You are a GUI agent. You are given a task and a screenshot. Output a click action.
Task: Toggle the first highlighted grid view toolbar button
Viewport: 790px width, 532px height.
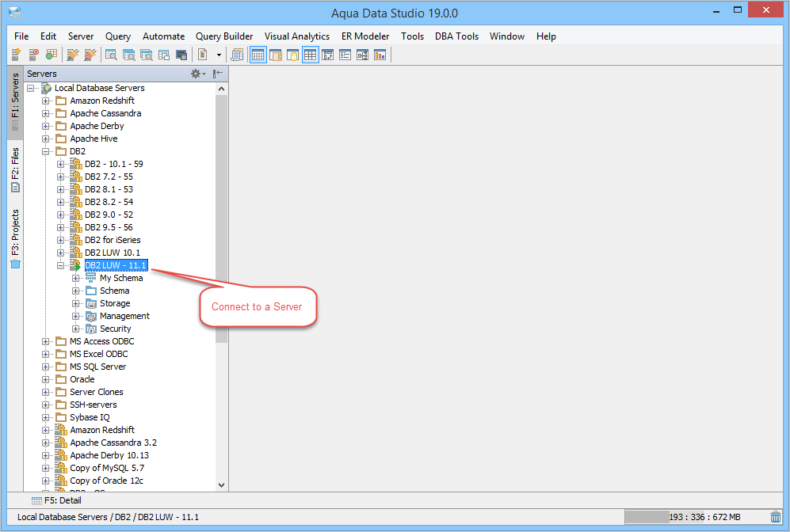click(x=258, y=55)
